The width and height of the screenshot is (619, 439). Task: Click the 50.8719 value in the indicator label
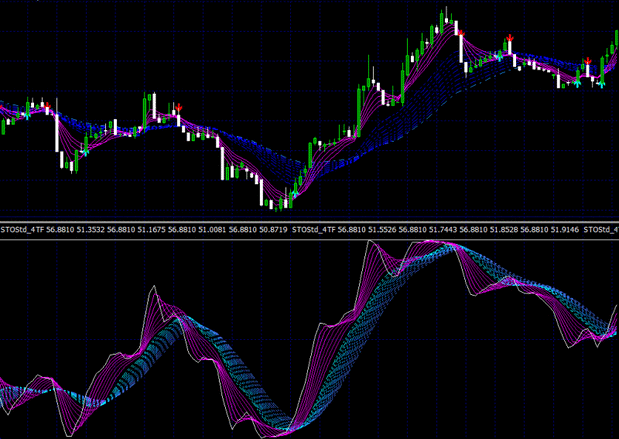(273, 230)
